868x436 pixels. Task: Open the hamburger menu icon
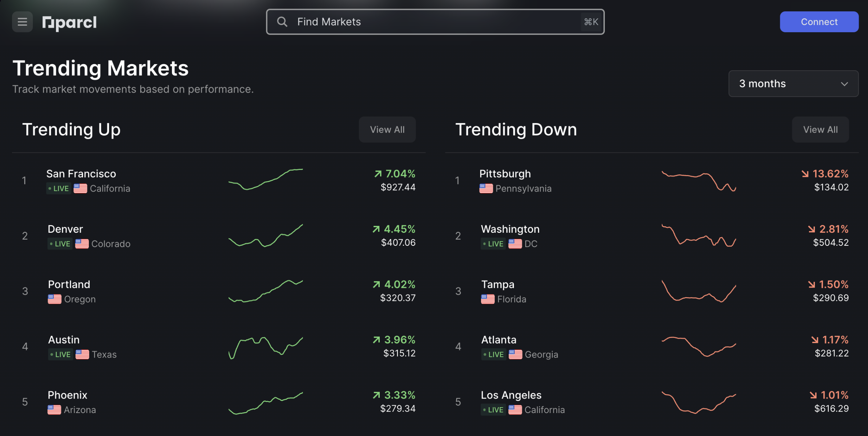point(22,22)
